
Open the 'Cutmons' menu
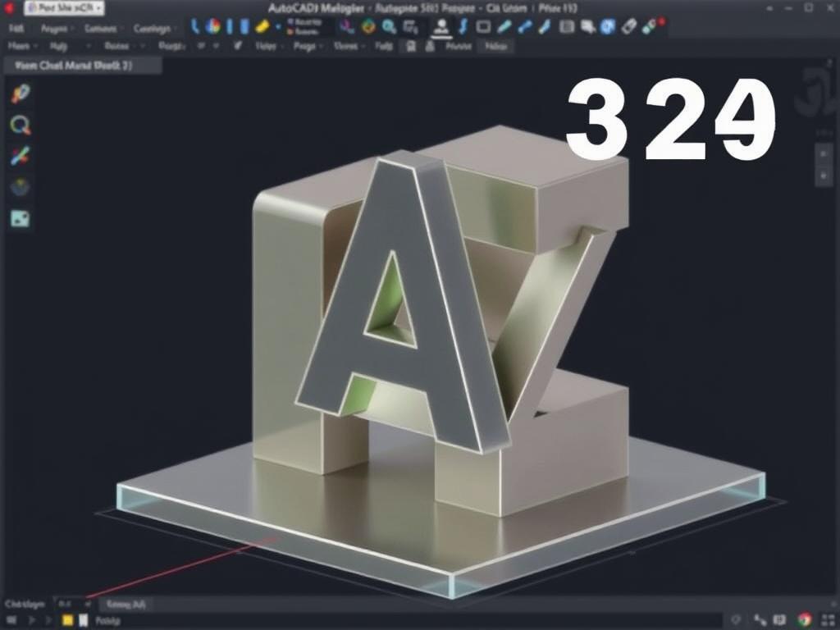(103, 28)
